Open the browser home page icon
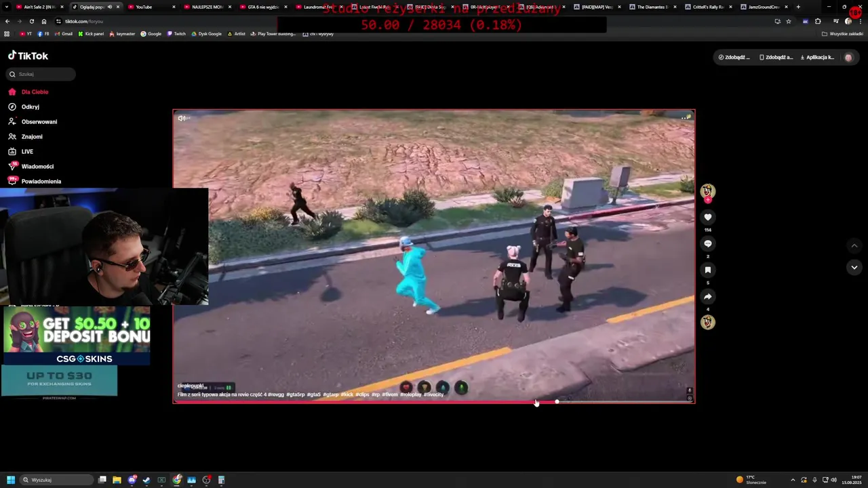Screen dimensions: 868x488 pos(44,21)
